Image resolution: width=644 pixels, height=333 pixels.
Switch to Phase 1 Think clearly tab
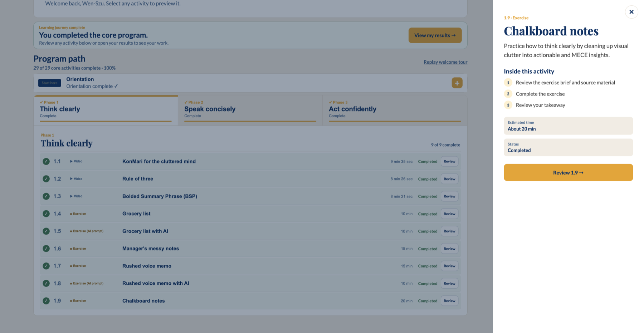pyautogui.click(x=106, y=110)
